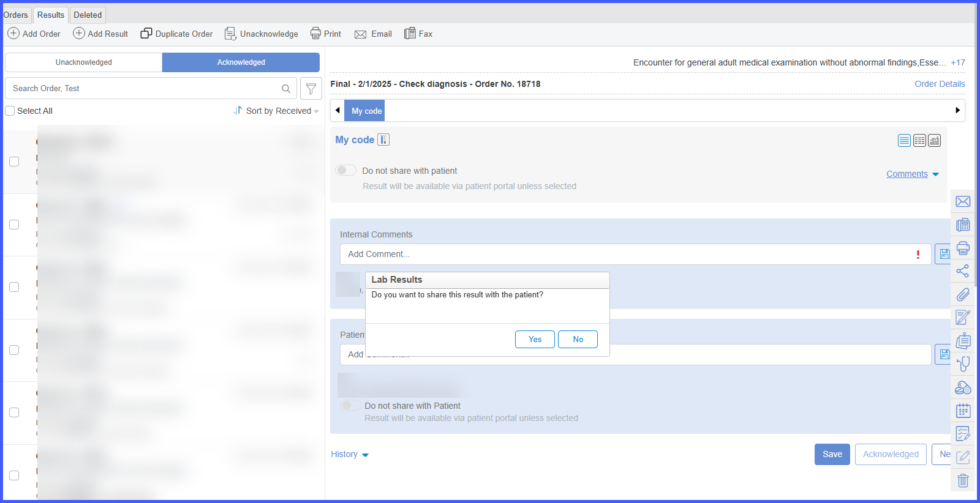Click the sidebar clipboard icon

click(963, 341)
